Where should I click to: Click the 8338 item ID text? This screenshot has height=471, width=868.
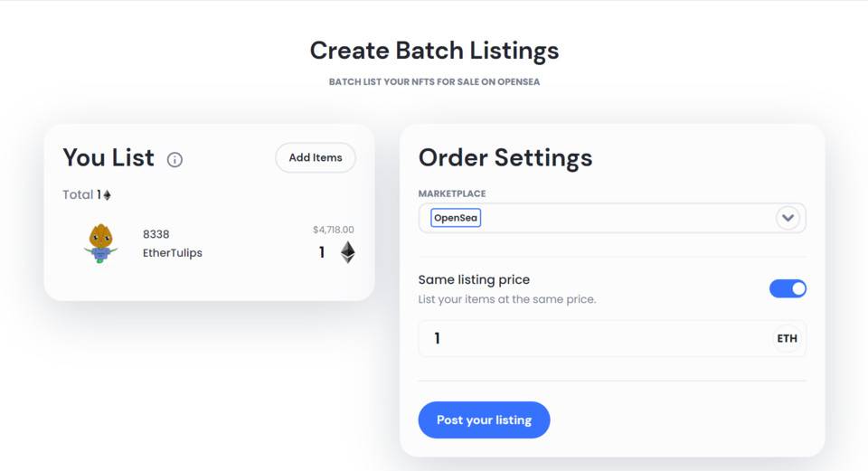(156, 234)
